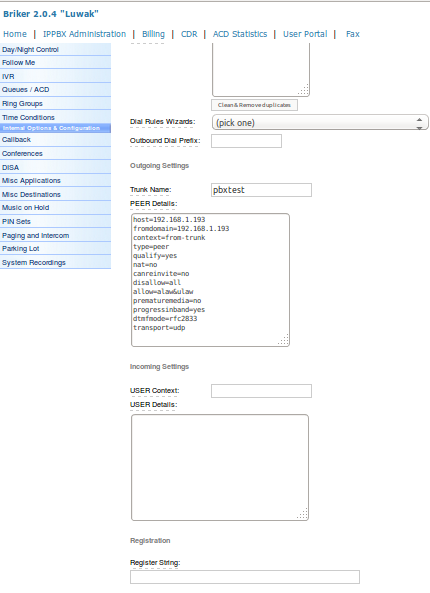
Task: Open User Portal from top navigation
Action: click(305, 34)
